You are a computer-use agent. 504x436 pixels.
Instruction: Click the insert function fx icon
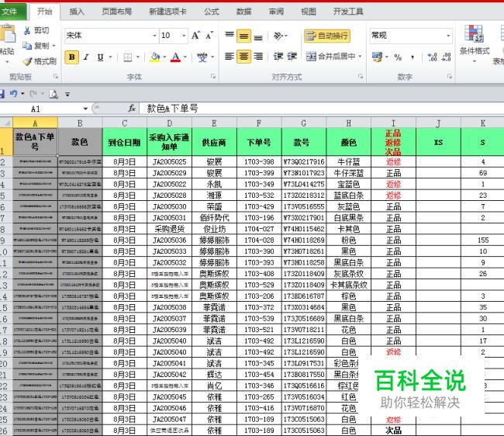132,109
